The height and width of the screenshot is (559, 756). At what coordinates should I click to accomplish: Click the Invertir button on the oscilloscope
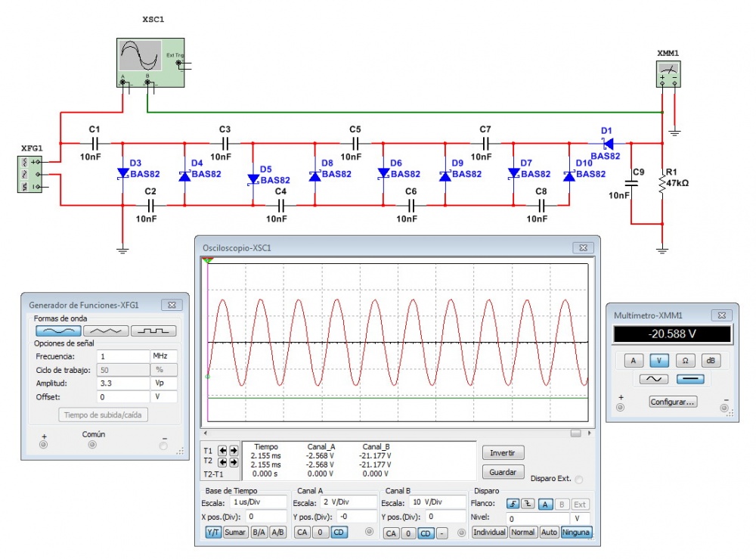pyautogui.click(x=503, y=452)
